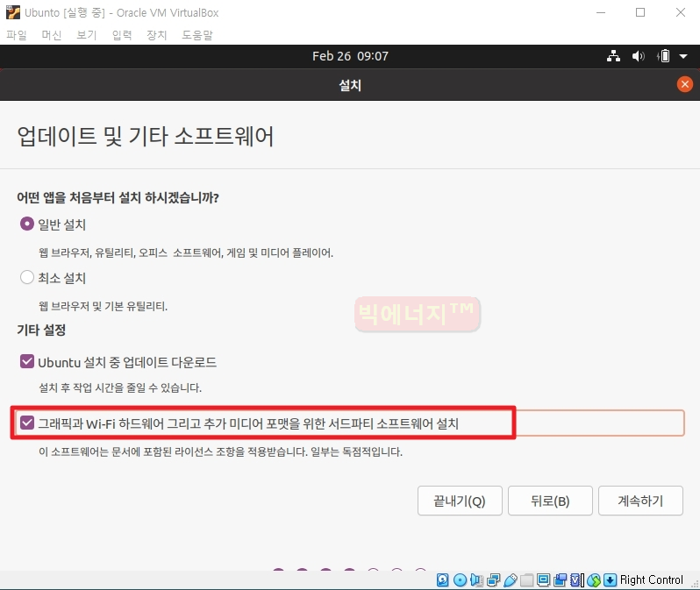Image resolution: width=700 pixels, height=590 pixels.
Task: Maximize the VirtualBox window
Action: click(x=640, y=12)
